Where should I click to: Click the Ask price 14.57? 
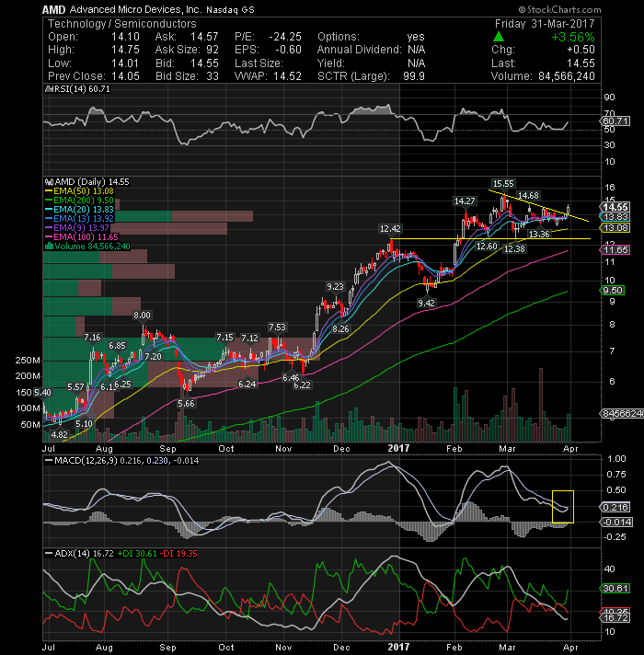coord(204,37)
